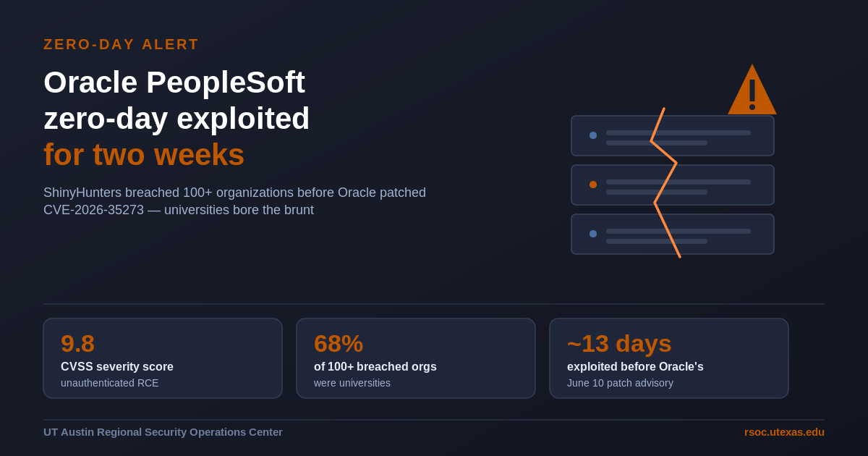
Task: Select the top server rack unit
Action: coord(673,135)
